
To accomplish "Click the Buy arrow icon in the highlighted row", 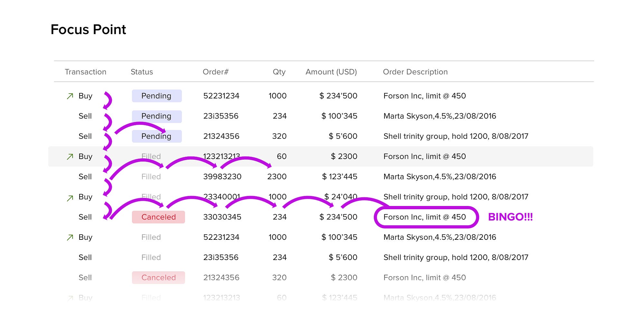I will (70, 156).
